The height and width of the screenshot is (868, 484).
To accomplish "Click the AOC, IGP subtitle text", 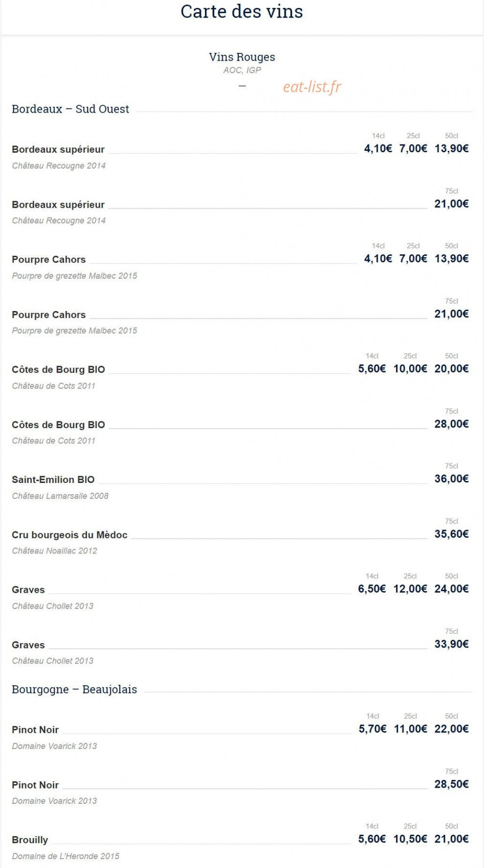I will [x=242, y=70].
